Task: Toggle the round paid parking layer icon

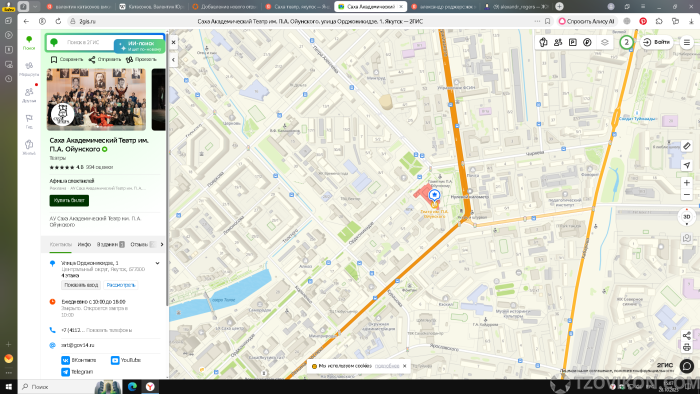Action: (588, 42)
